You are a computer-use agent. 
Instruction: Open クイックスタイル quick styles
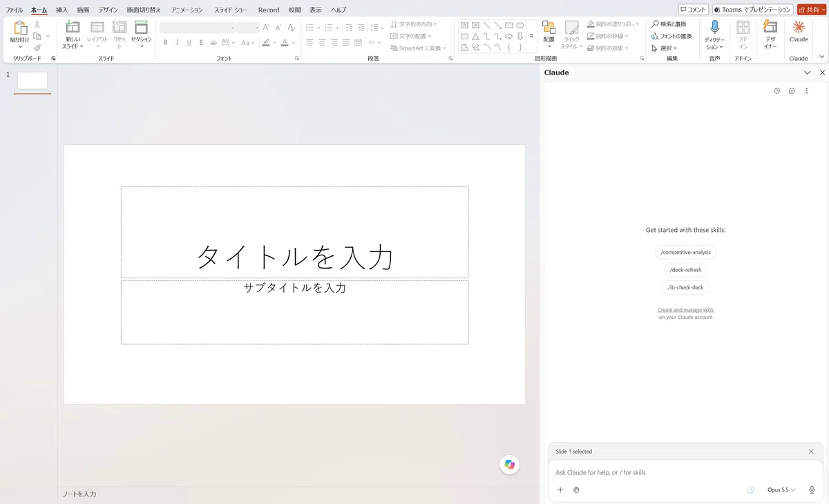571,28
